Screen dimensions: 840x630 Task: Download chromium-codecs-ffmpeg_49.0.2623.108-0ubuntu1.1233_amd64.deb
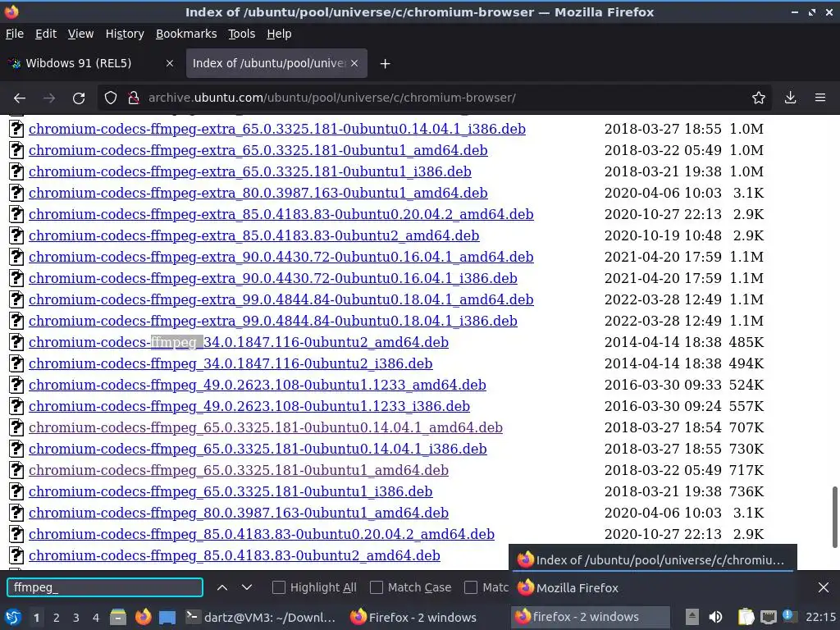[x=258, y=386]
